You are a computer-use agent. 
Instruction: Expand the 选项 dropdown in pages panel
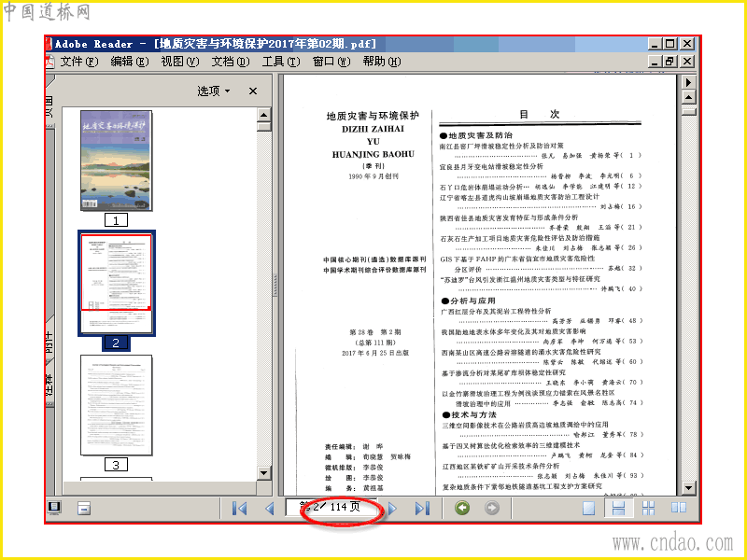(214, 91)
